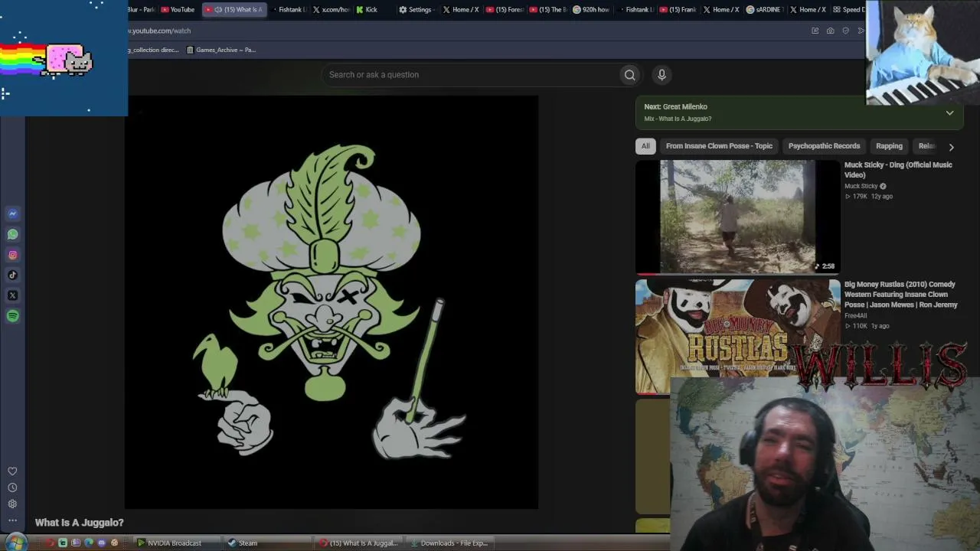Launch the cookie icon in quick launch bar
The image size is (980, 551).
pos(114,543)
